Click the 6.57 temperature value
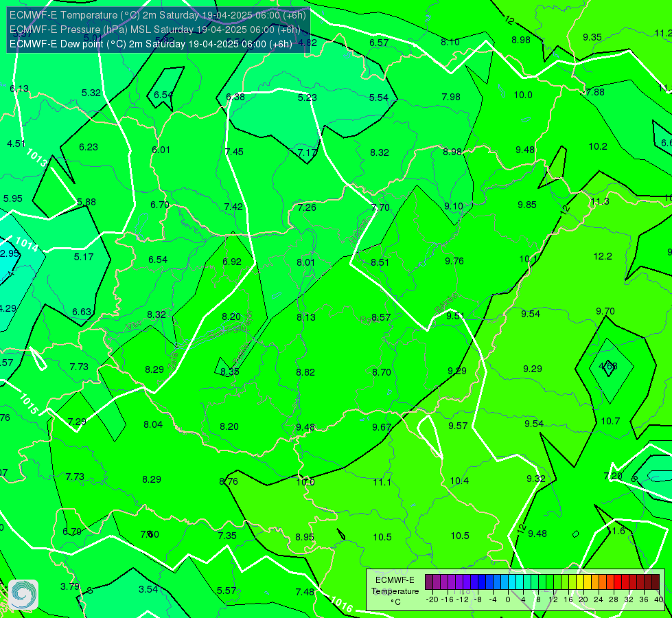The height and width of the screenshot is (618, 672). click(x=379, y=43)
